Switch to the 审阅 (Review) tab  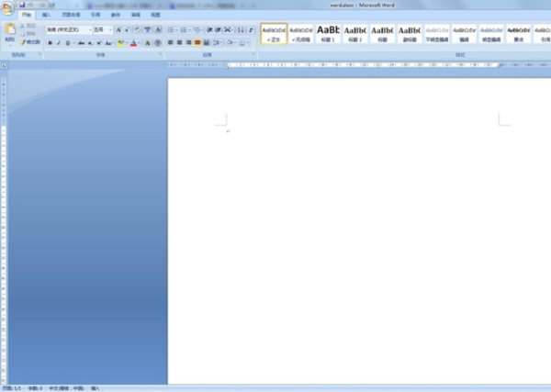(136, 15)
